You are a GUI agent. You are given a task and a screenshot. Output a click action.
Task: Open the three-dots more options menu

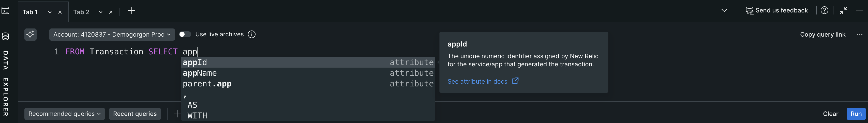[860, 34]
